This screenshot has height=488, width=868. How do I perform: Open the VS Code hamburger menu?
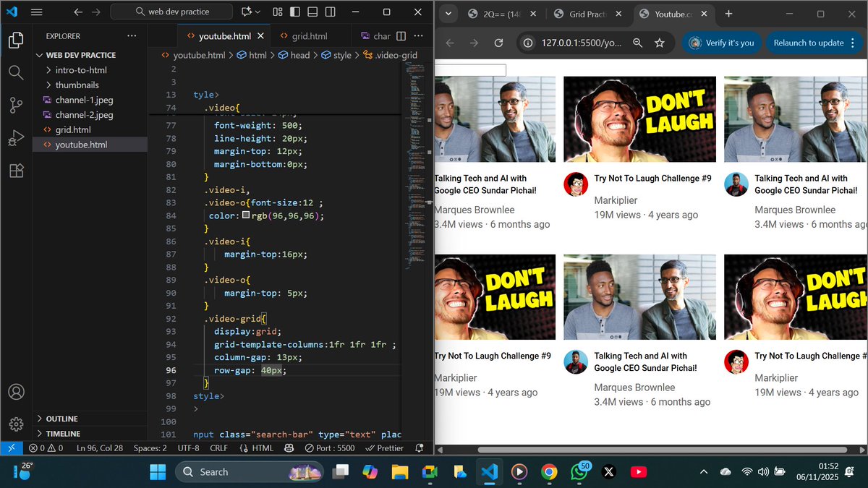point(37,12)
